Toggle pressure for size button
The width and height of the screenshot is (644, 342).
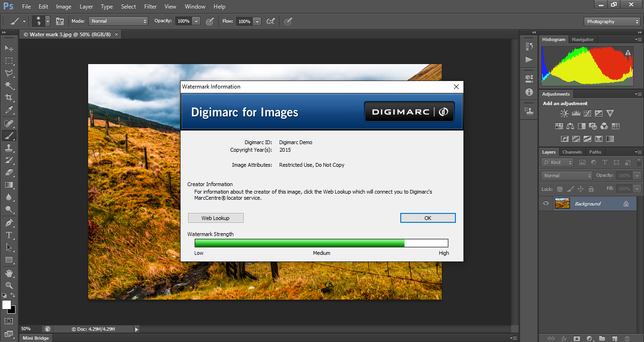click(288, 21)
